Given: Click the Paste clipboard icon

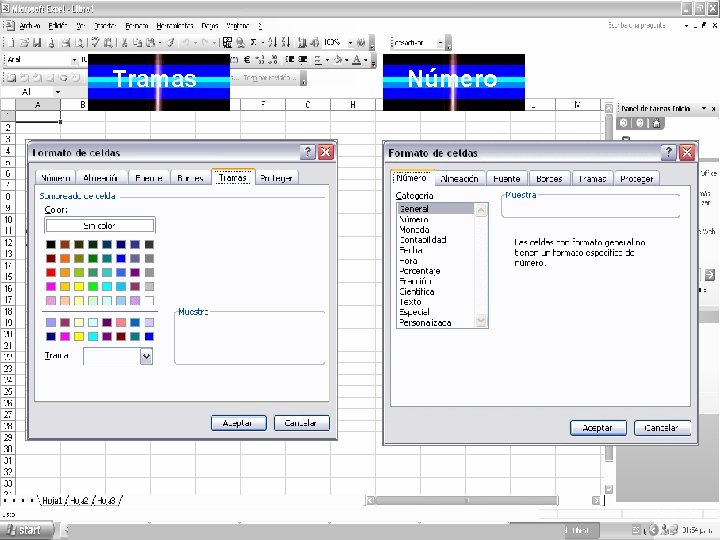Looking at the screenshot, I should point(150,43).
